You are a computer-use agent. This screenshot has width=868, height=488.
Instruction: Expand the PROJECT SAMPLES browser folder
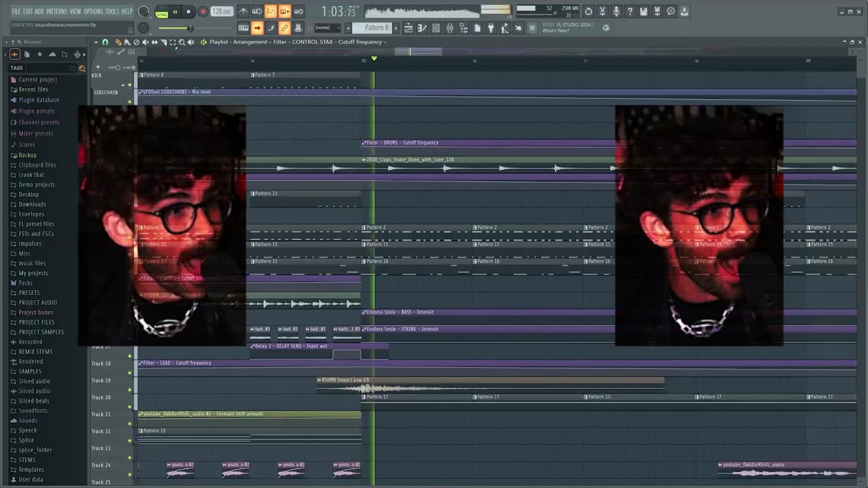pyautogui.click(x=41, y=332)
